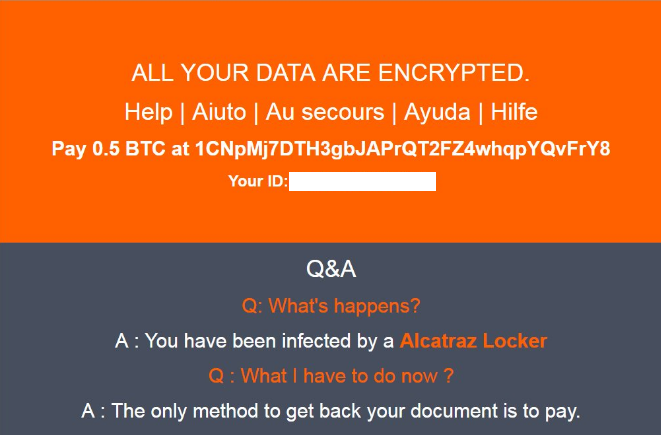Click the 'Pay 0.5 BTC at' text
661x435 pixels.
120,149
